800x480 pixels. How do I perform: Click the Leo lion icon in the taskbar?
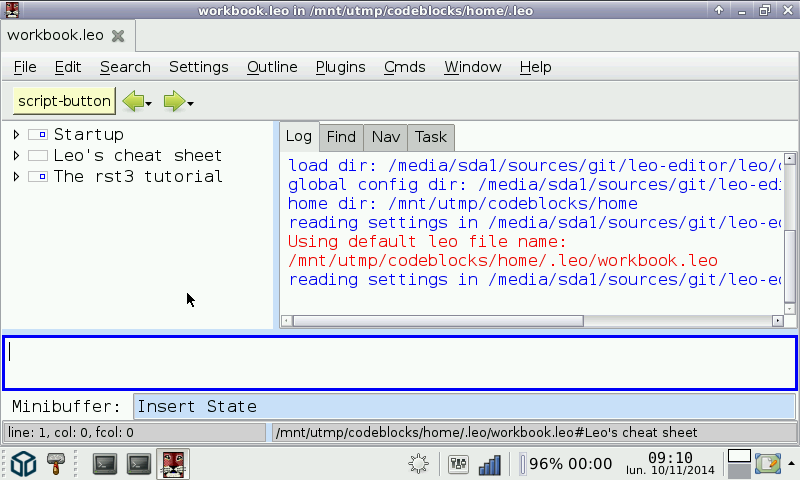point(172,464)
